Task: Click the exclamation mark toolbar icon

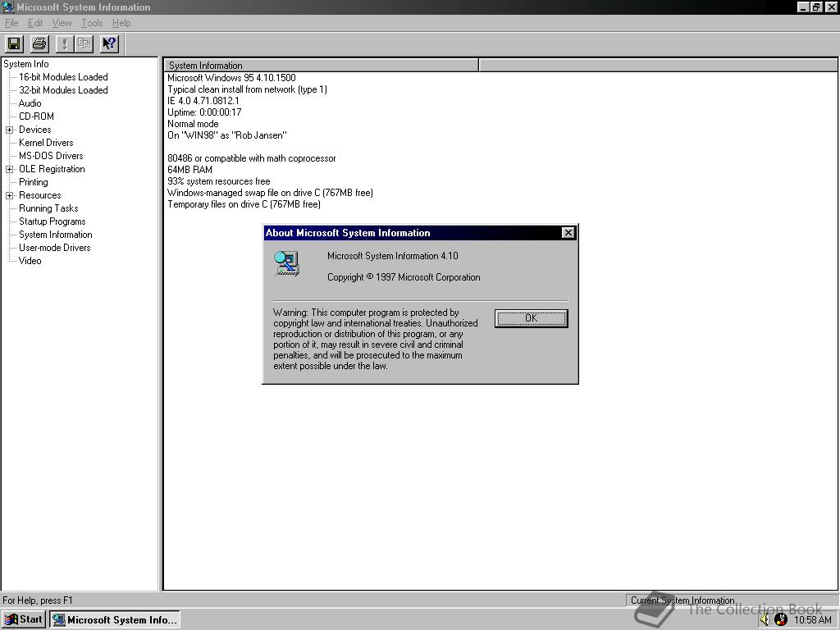Action: point(64,44)
